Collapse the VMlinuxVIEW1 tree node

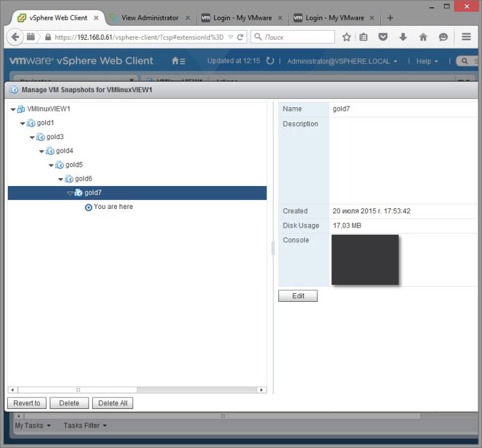tap(13, 110)
